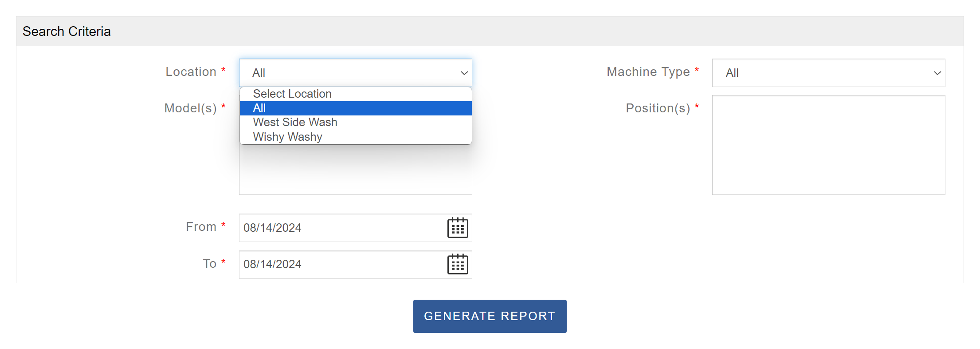Click the Machine Type field label
Screen dimensions: 980x349
tap(648, 72)
